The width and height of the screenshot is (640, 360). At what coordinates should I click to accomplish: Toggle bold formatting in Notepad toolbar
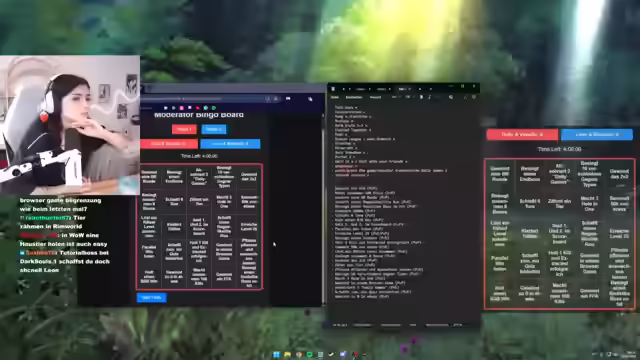[x=421, y=97]
